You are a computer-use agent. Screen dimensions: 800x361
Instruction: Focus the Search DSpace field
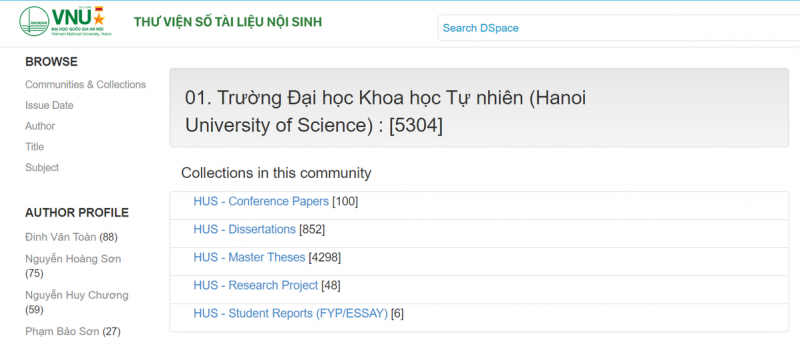(x=618, y=28)
